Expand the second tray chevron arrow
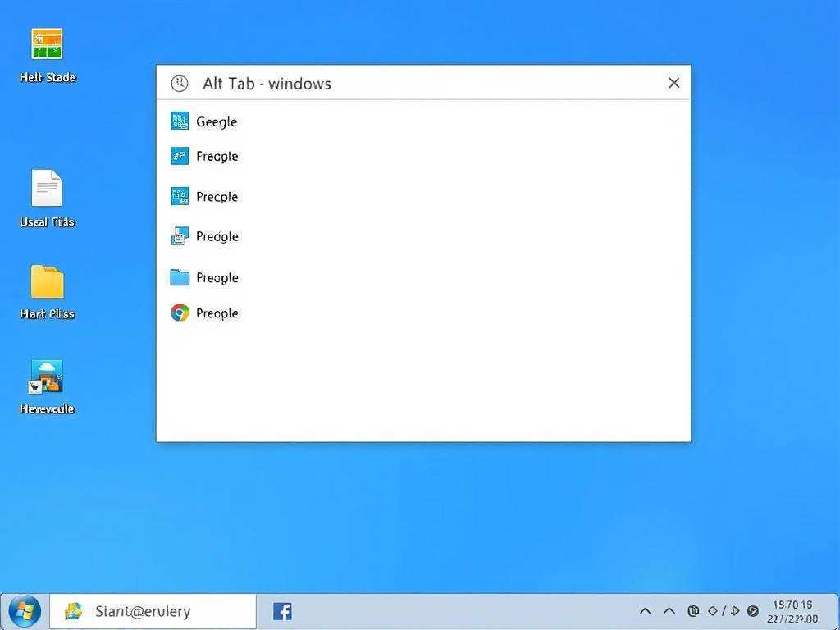 pyautogui.click(x=669, y=611)
